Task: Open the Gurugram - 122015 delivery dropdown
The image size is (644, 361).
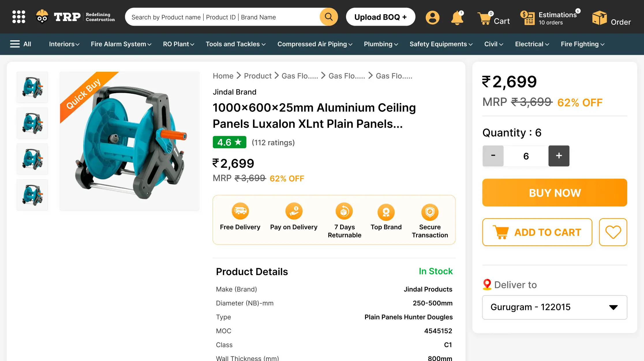Action: (x=555, y=307)
